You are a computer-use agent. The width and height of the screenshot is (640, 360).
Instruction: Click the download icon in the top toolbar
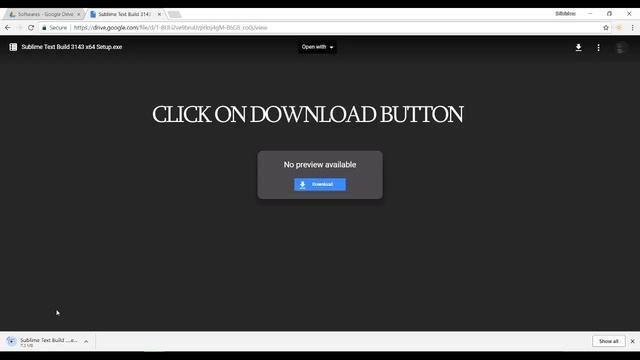click(x=578, y=47)
